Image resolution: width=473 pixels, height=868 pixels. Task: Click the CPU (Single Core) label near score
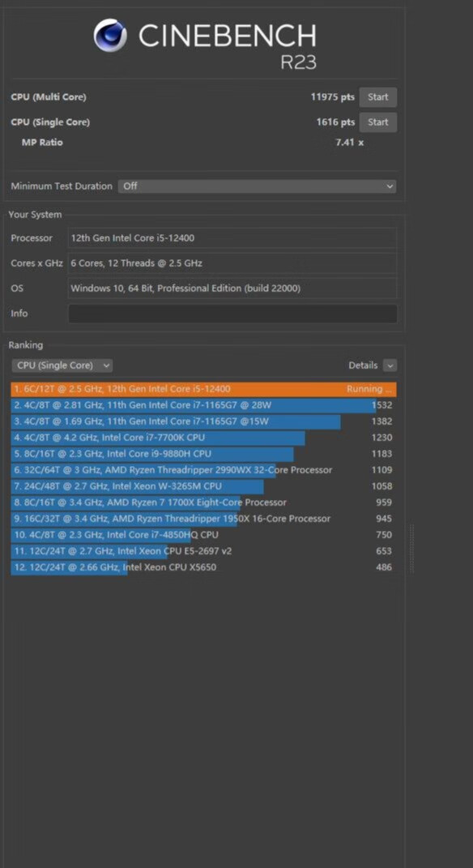[x=50, y=122]
